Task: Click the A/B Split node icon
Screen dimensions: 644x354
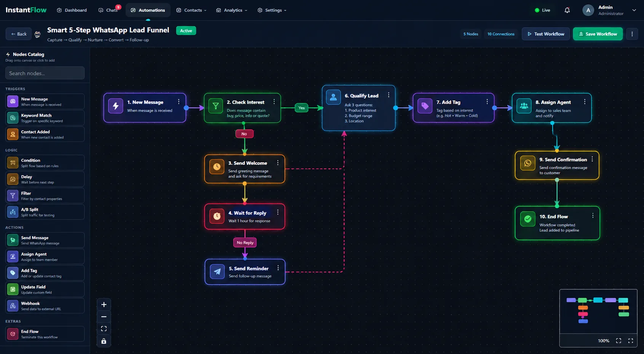Action: point(13,212)
